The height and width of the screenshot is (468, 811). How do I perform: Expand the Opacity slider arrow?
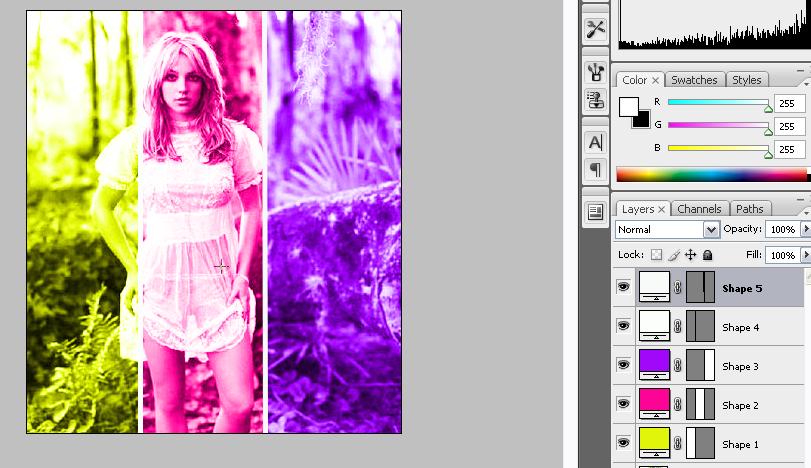point(805,229)
